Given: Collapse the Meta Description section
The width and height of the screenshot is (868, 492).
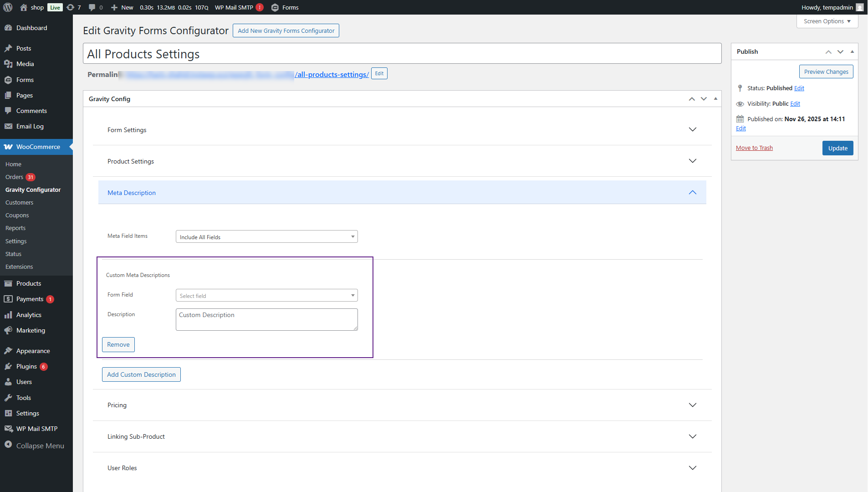Looking at the screenshot, I should 402,193.
